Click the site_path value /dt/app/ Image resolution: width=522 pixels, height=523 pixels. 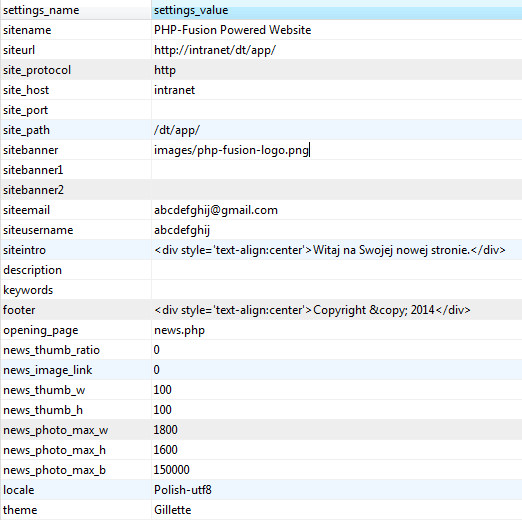click(x=177, y=130)
